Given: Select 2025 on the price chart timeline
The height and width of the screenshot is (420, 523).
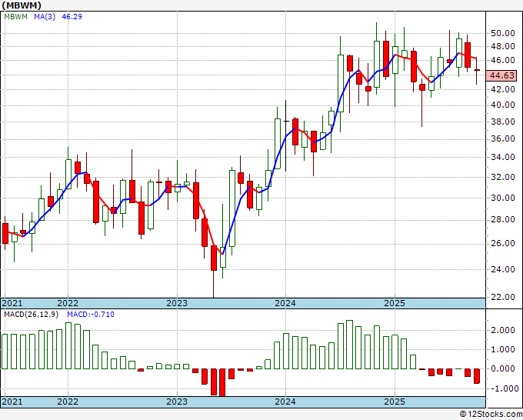Looking at the screenshot, I should point(394,303).
